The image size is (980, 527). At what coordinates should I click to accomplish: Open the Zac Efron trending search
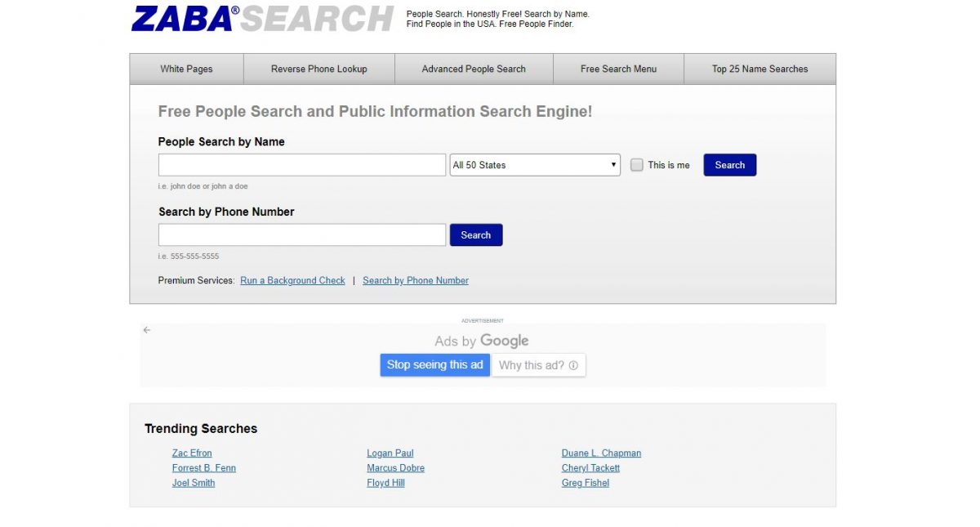click(192, 453)
